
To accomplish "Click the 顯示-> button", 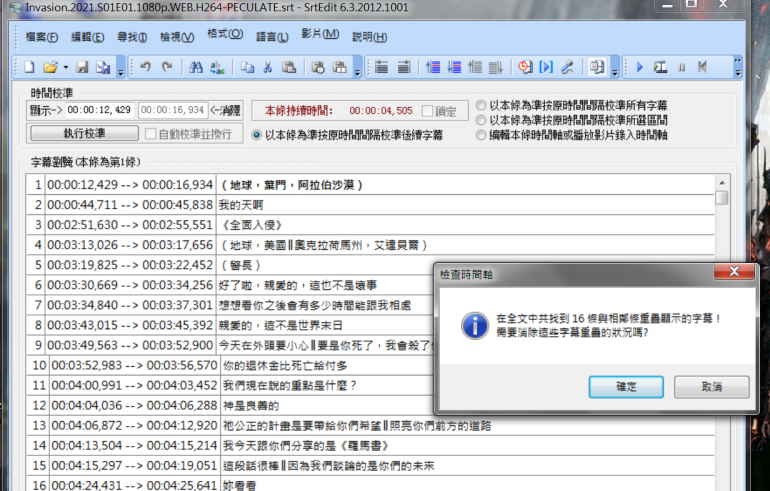I will 46,110.
